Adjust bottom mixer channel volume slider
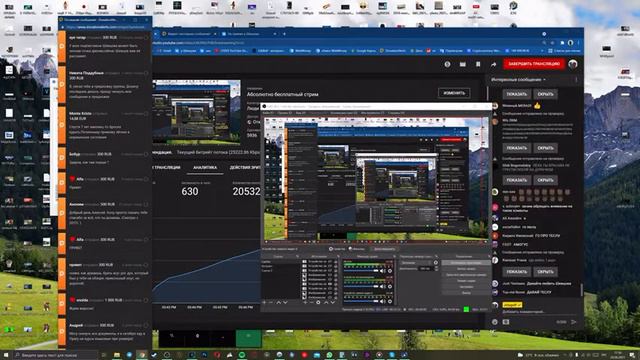 tap(361, 301)
